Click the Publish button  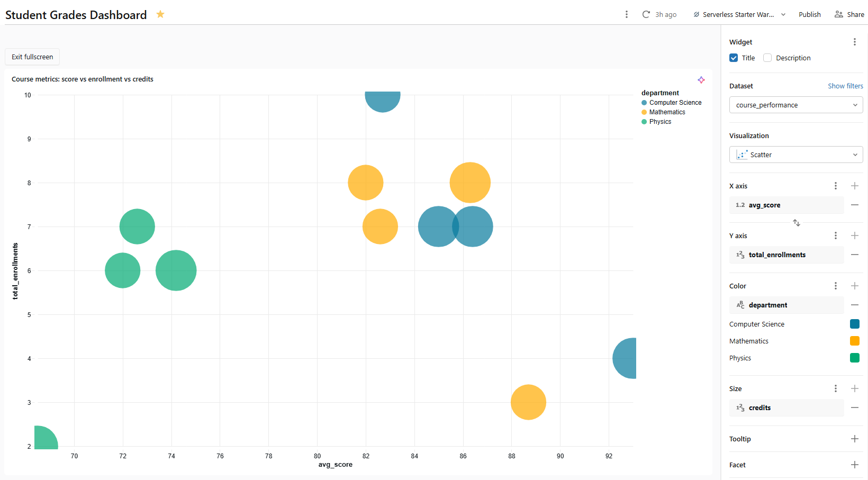click(x=809, y=14)
